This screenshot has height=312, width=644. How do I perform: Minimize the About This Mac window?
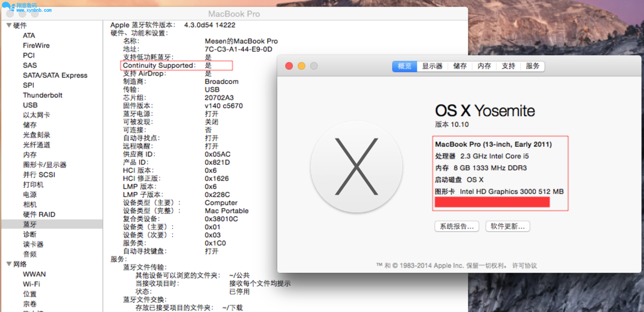point(301,66)
